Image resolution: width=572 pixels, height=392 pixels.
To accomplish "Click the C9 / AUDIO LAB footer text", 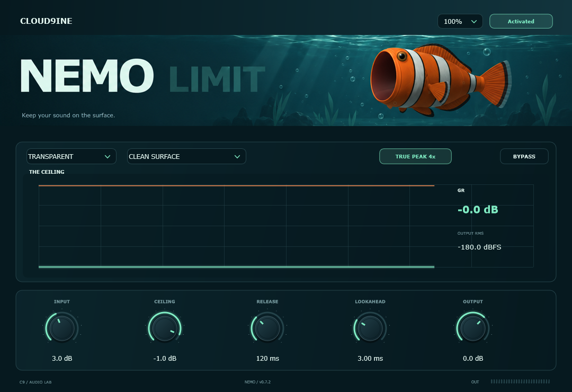I will click(35, 382).
